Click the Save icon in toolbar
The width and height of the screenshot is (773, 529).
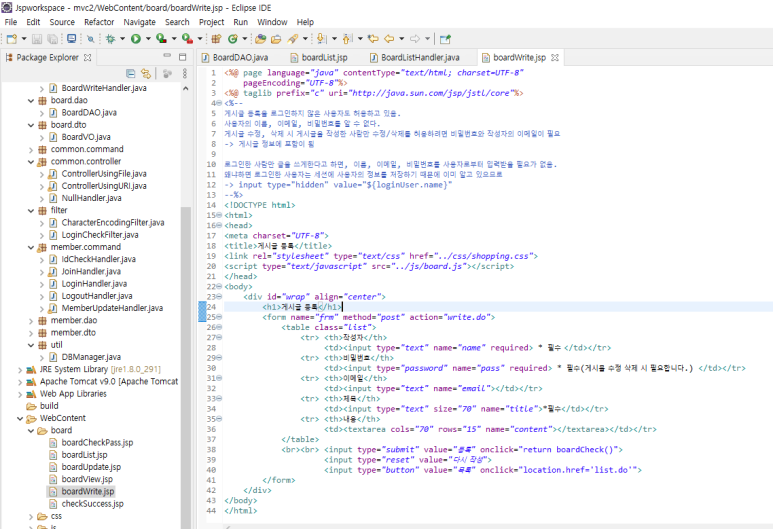(x=37, y=38)
